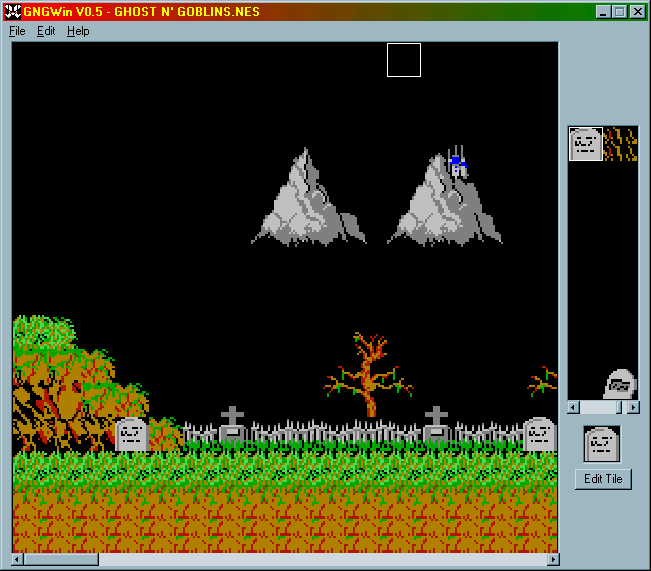
Task: Click the white selection square in level view
Action: click(x=404, y=60)
